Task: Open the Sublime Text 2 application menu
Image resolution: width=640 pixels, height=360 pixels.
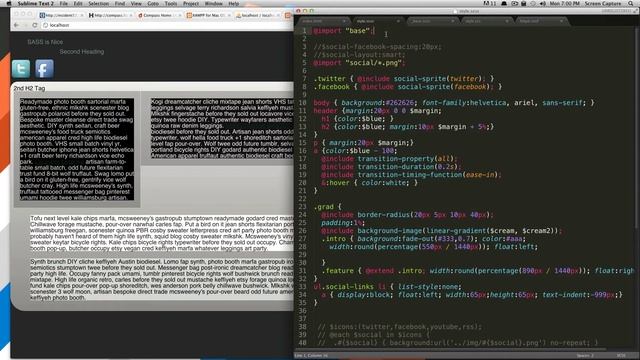Action: [36, 3]
